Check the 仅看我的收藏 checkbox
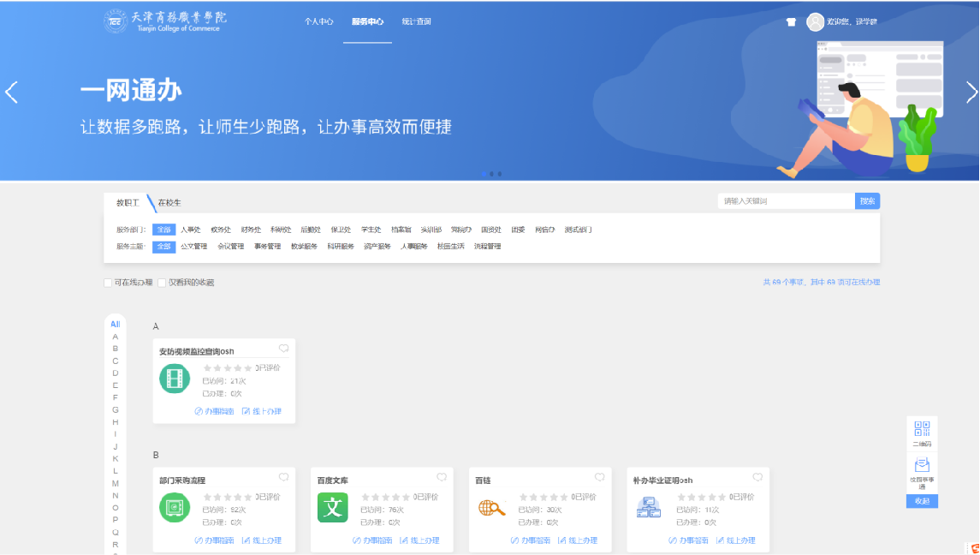This screenshot has height=555, width=980. click(x=162, y=283)
